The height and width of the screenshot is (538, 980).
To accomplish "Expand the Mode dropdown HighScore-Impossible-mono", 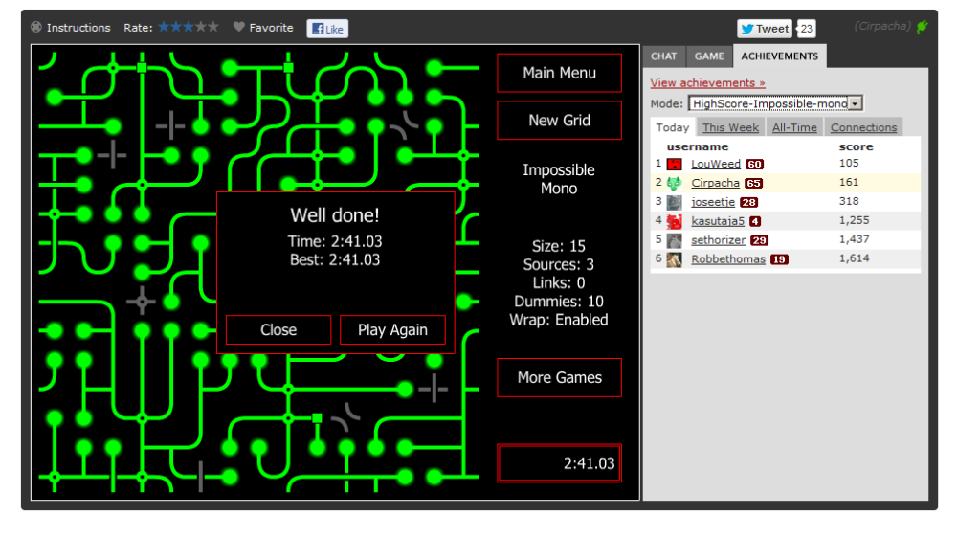I will click(x=775, y=103).
